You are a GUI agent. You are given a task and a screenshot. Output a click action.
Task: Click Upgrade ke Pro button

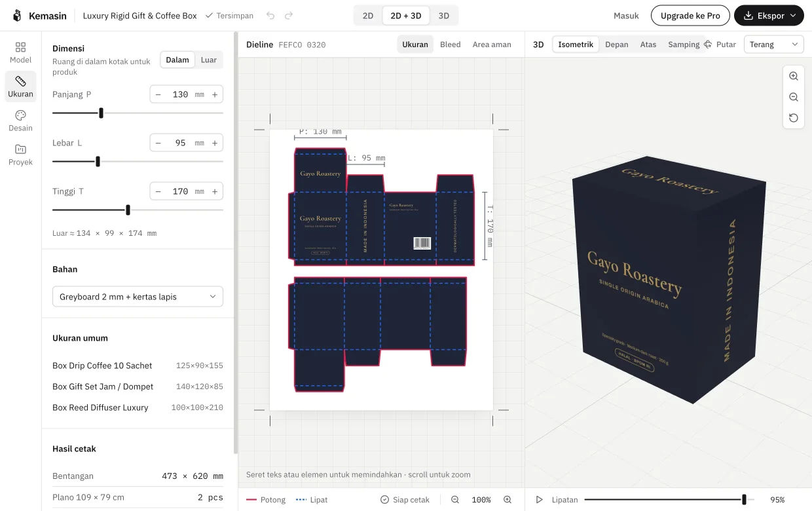pos(690,16)
